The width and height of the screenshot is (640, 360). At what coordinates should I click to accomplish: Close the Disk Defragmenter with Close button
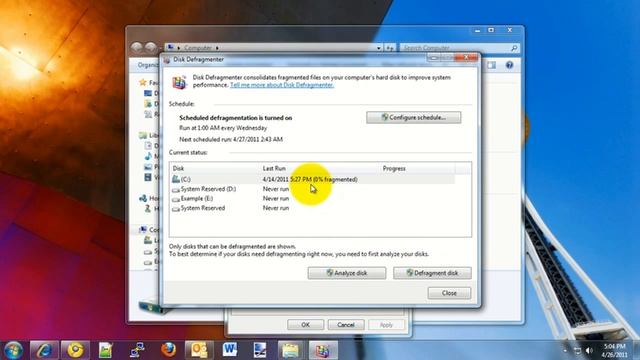click(x=449, y=293)
